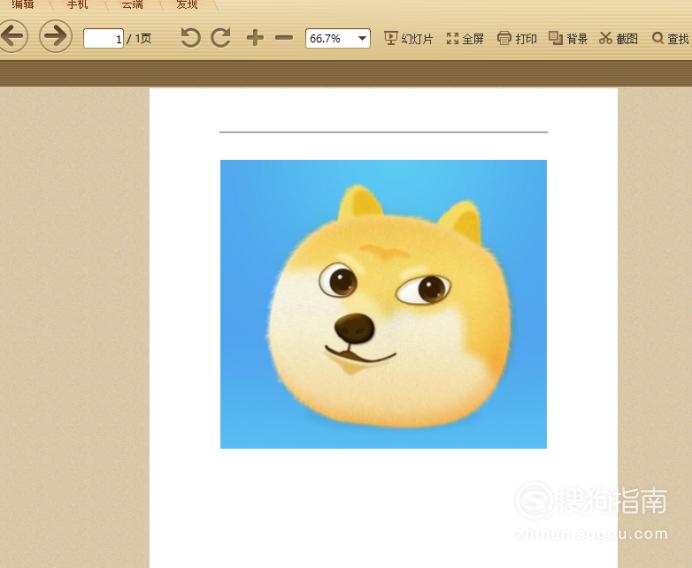The image size is (692, 568).
Task: Start slideshow mode (幻灯片)
Action: pyautogui.click(x=408, y=38)
